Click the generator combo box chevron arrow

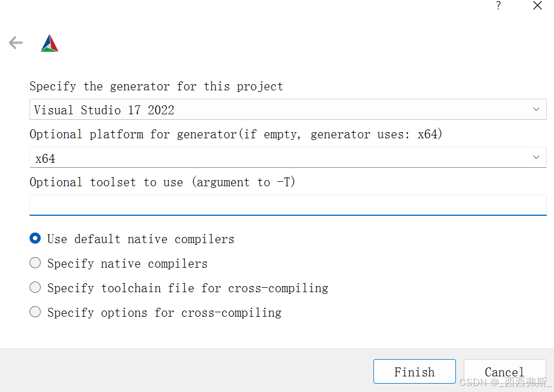[536, 109]
